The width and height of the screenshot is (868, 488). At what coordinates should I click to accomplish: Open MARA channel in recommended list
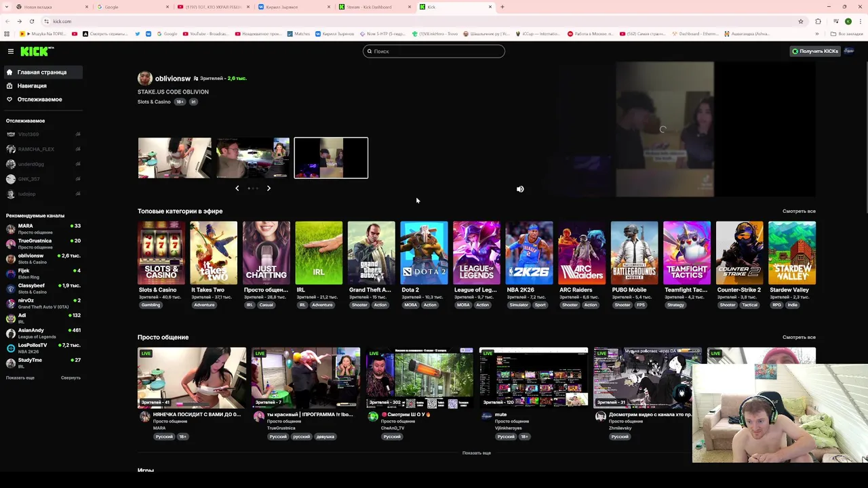tap(43, 229)
